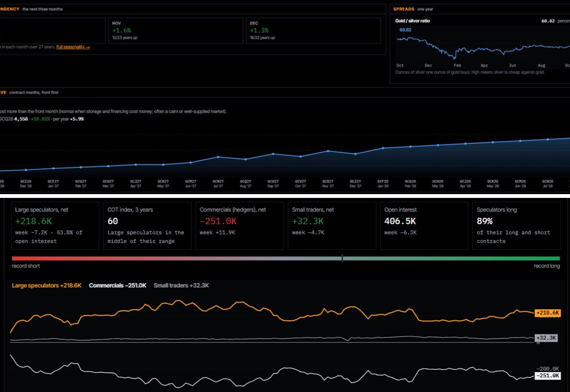Open the 'Small traders, net' card
Image resolution: width=570 pixels, height=392 pixels.
coord(332,225)
